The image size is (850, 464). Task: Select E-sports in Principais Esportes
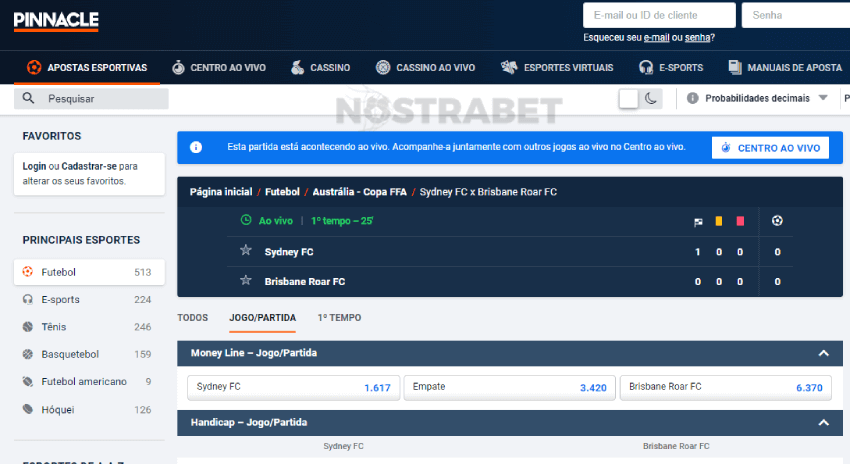pos(89,299)
